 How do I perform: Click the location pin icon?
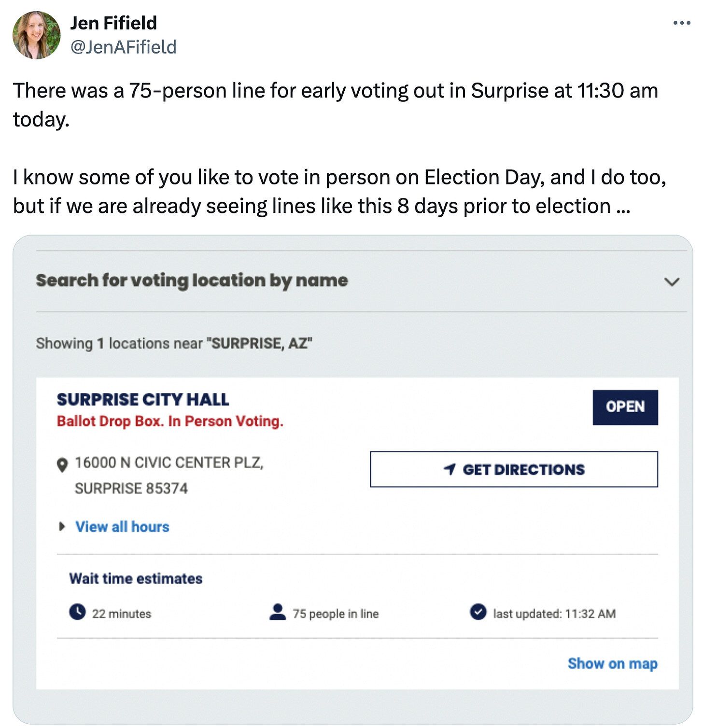point(62,465)
